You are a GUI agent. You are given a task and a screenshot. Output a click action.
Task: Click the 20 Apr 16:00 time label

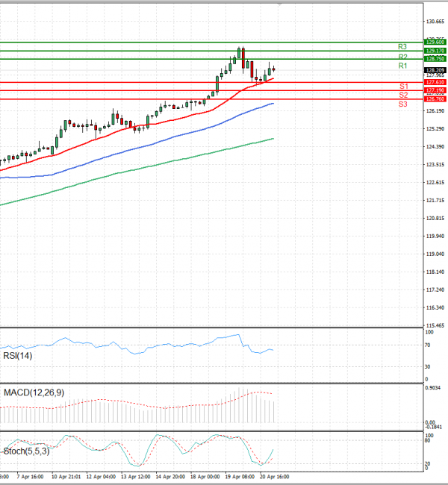coord(273,475)
